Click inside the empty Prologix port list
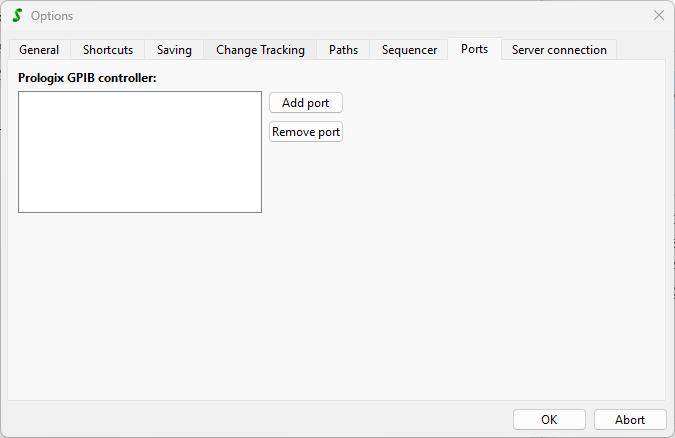Viewport: 675px width, 438px height. pos(140,152)
